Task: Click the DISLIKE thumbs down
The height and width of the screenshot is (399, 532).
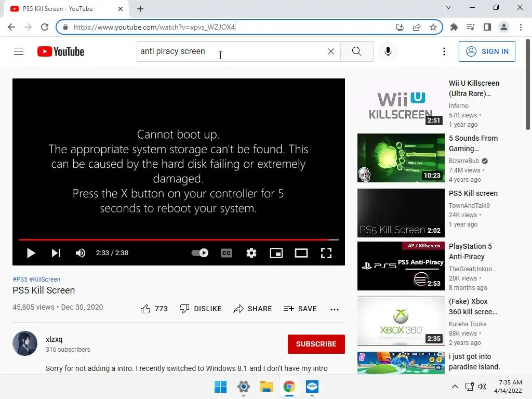Action: click(x=201, y=309)
